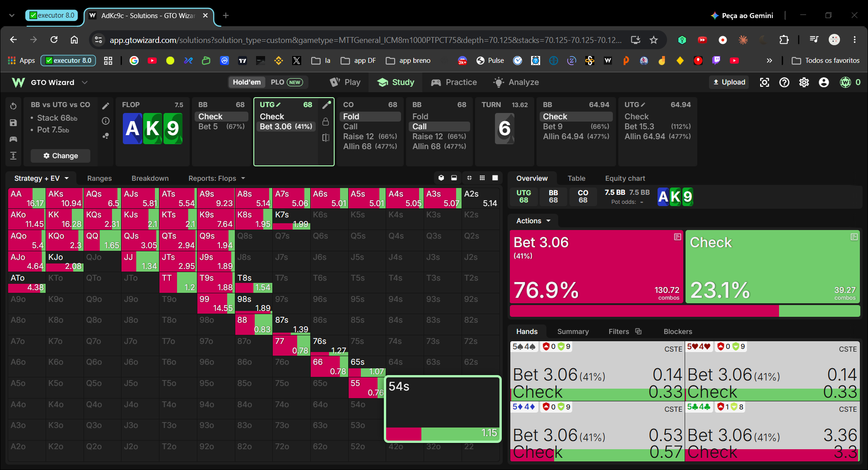Viewport: 868px width, 470px height.
Task: Click the detail icon on the Bet 3.06 action card
Action: point(677,237)
